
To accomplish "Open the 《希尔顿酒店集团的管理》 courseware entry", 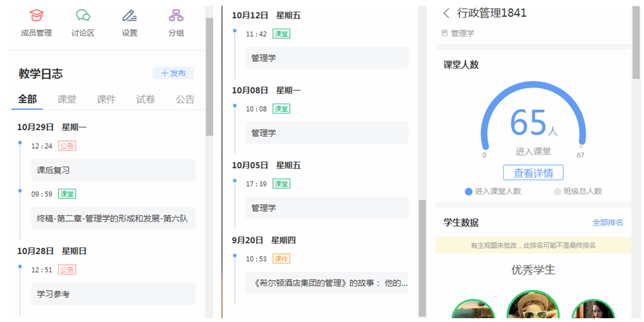I will 327,283.
